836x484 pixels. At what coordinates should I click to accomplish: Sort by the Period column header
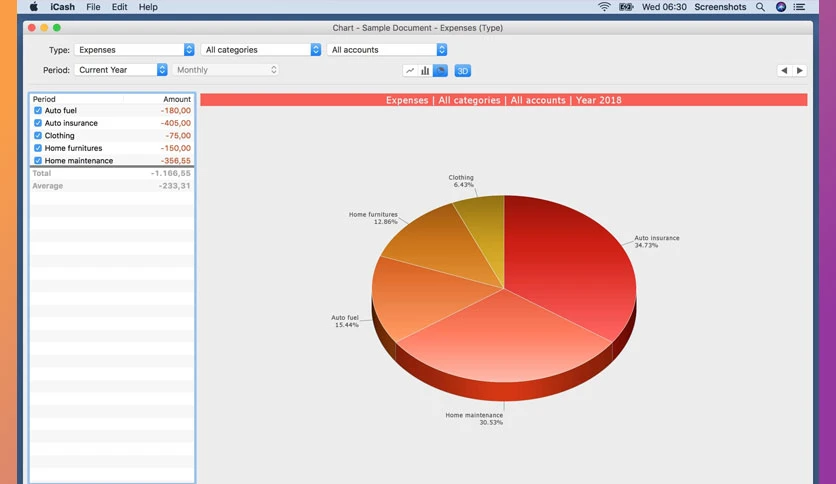point(44,99)
